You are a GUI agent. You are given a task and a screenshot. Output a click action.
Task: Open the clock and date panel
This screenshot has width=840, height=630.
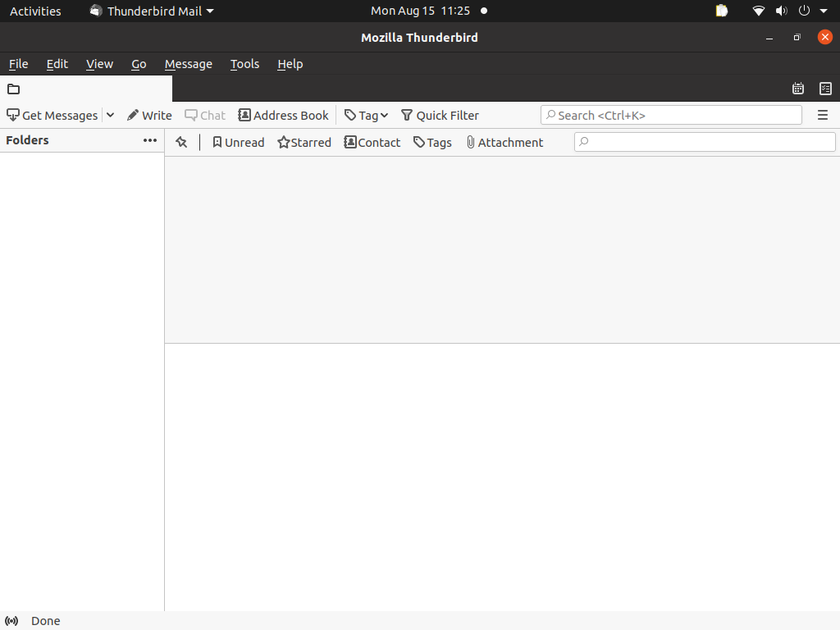421,11
